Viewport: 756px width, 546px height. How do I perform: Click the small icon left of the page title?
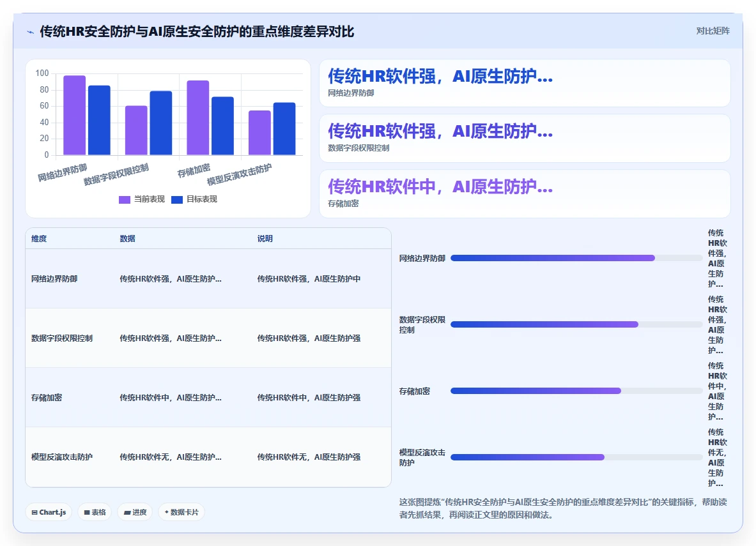pos(31,33)
